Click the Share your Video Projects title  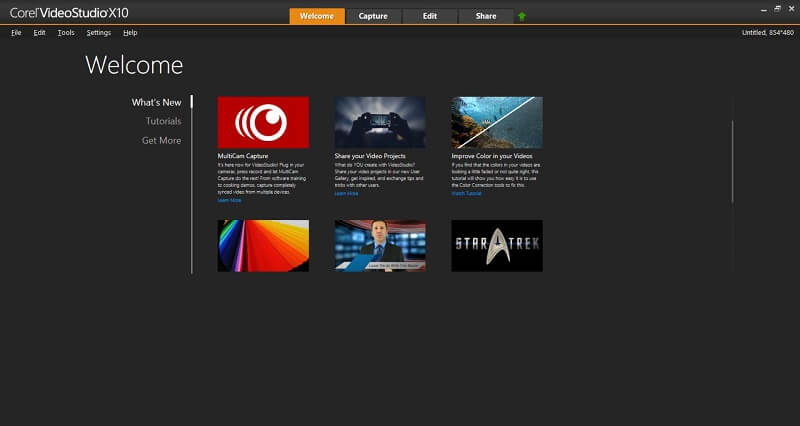370,156
